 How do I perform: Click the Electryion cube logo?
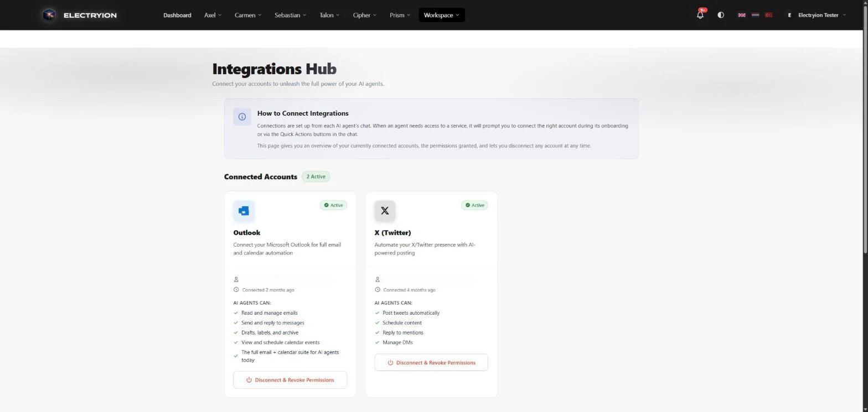click(49, 15)
